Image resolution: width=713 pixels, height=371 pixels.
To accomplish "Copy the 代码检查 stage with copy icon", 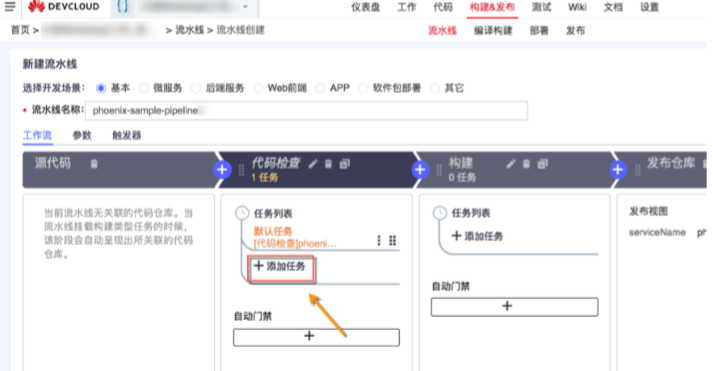I will point(345,164).
